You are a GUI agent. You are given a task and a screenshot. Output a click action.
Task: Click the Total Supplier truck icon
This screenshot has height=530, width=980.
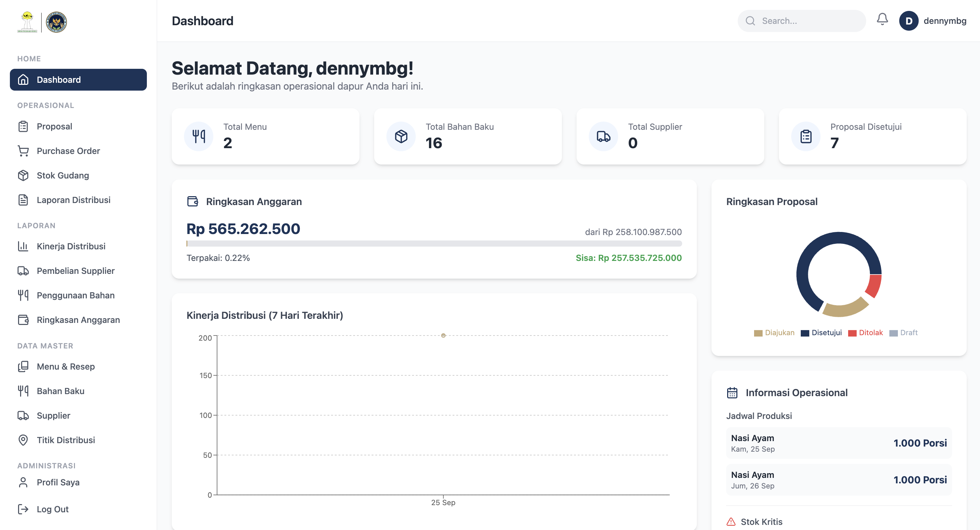pos(603,136)
